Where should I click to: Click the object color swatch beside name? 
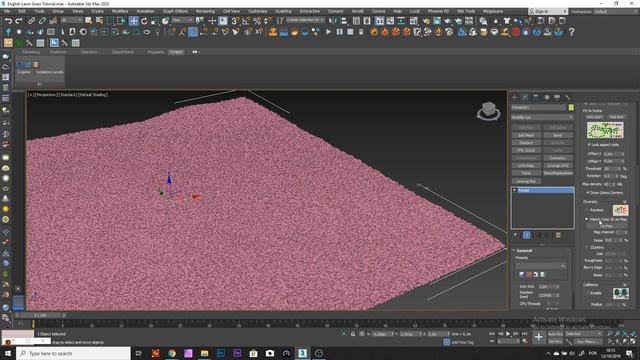tap(571, 107)
